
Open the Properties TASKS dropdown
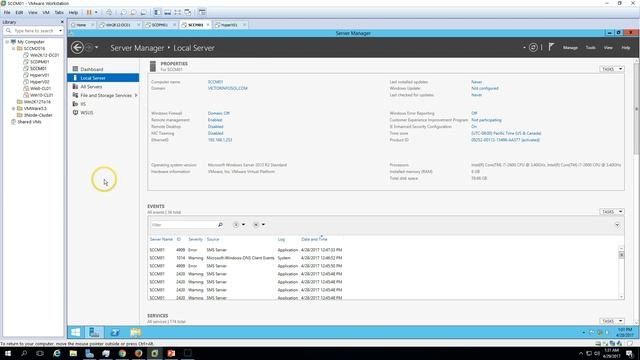pyautogui.click(x=612, y=69)
